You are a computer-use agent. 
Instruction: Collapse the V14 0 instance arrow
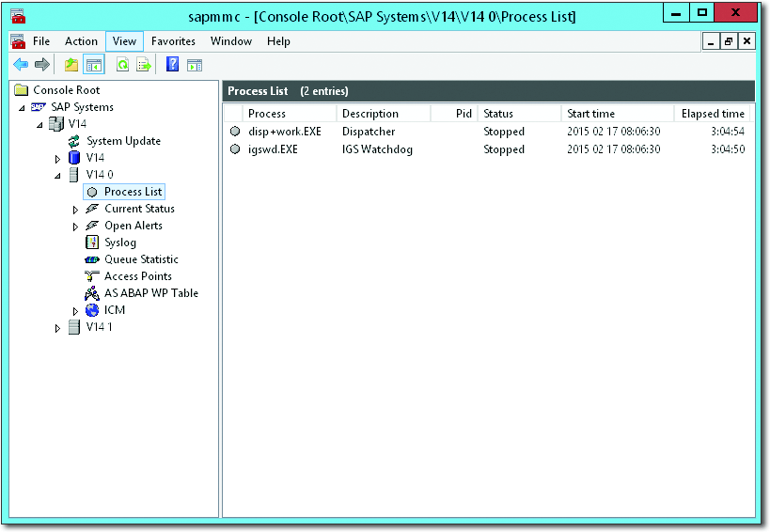tap(58, 176)
